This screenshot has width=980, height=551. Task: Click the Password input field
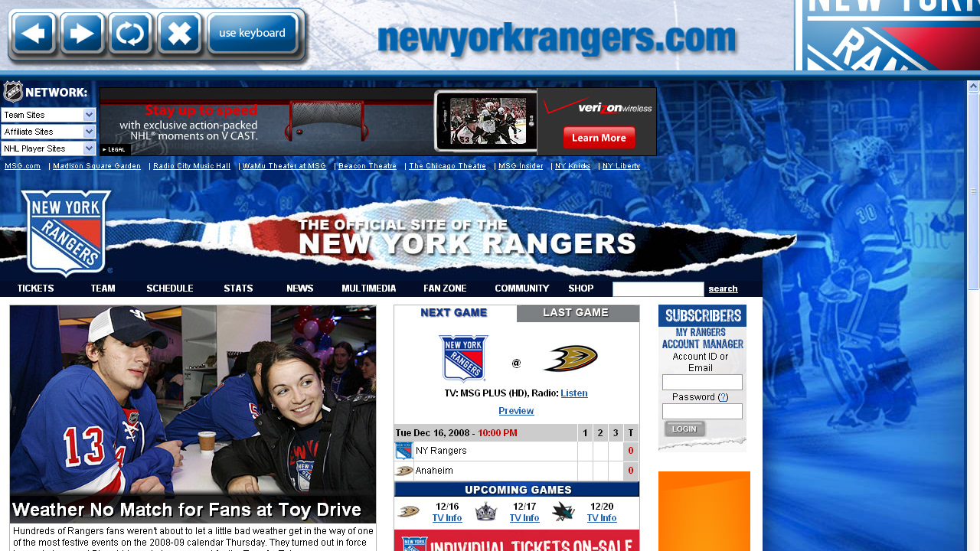(x=702, y=411)
